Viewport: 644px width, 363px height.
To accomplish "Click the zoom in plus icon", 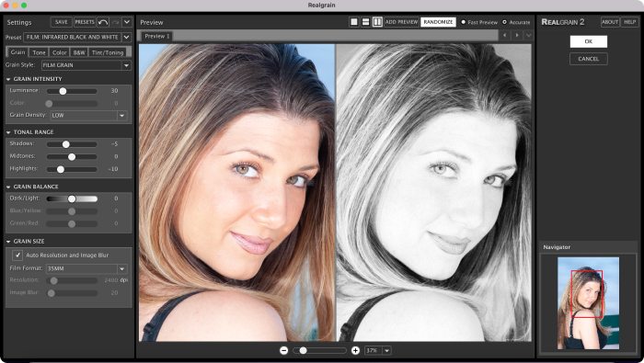I will [x=355, y=350].
